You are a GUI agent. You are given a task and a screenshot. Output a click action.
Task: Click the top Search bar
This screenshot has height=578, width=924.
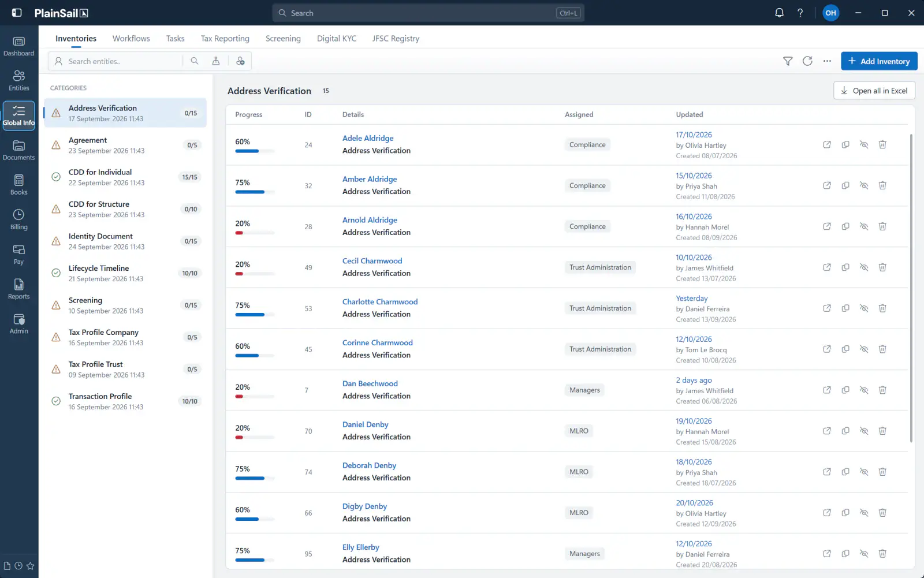coord(428,13)
